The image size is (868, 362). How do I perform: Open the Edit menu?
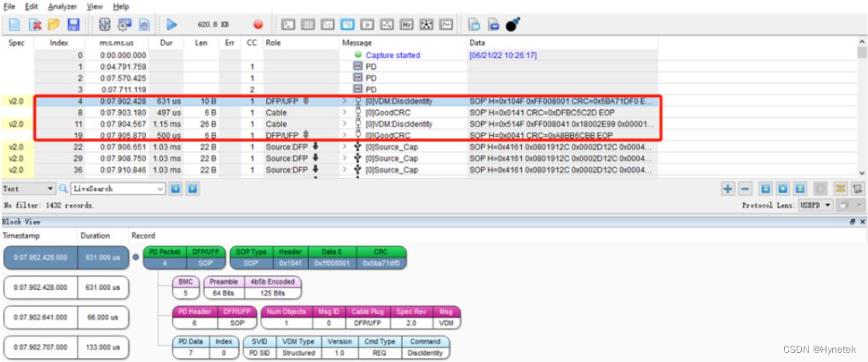[x=31, y=7]
